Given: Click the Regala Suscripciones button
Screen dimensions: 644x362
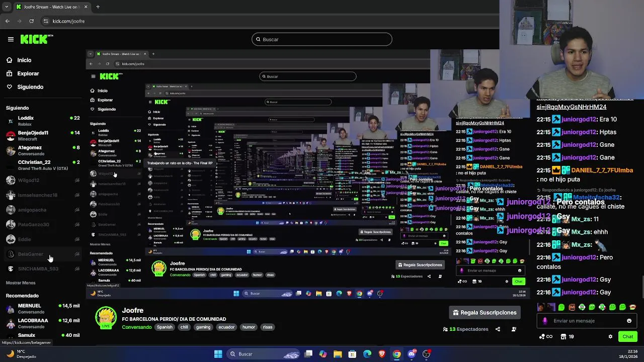Looking at the screenshot, I should coord(485,313).
